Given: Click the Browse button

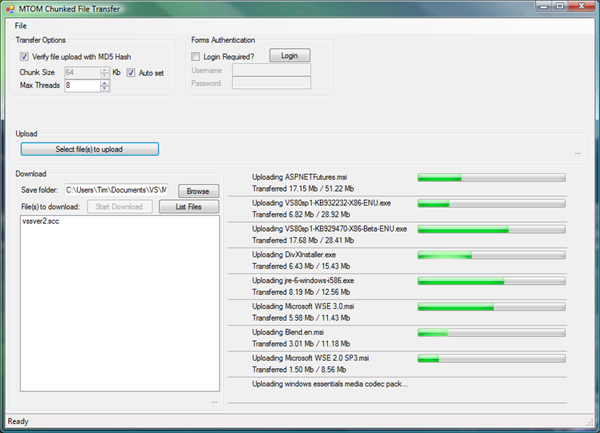Looking at the screenshot, I should click(198, 191).
